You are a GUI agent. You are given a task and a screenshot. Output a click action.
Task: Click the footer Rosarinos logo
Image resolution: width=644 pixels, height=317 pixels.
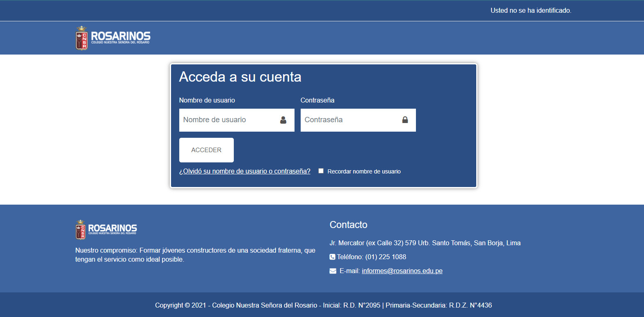pyautogui.click(x=106, y=229)
